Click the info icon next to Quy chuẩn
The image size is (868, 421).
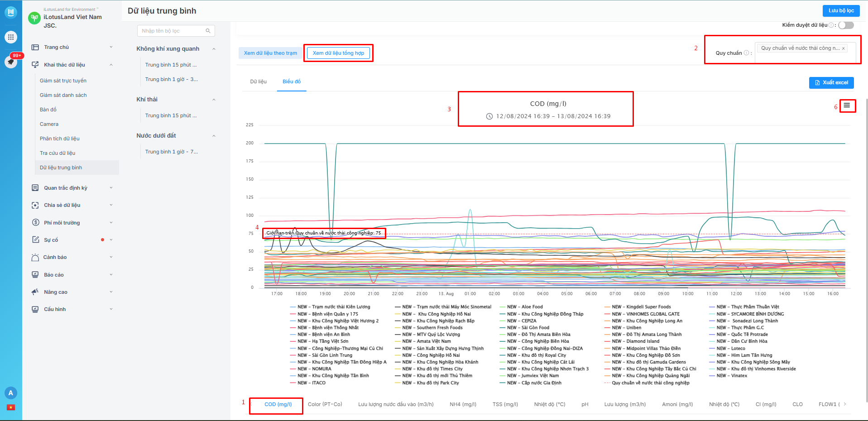tap(746, 53)
